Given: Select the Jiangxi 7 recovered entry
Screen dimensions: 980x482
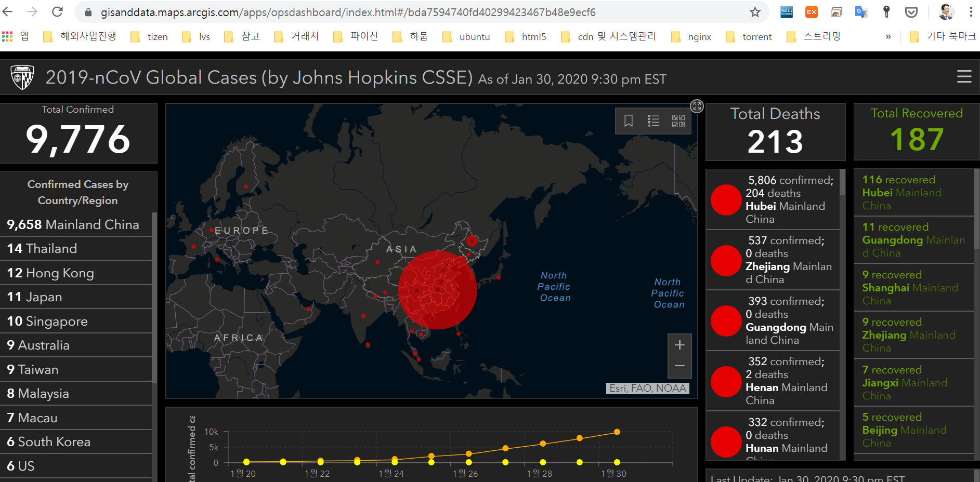Looking at the screenshot, I should pos(914,382).
